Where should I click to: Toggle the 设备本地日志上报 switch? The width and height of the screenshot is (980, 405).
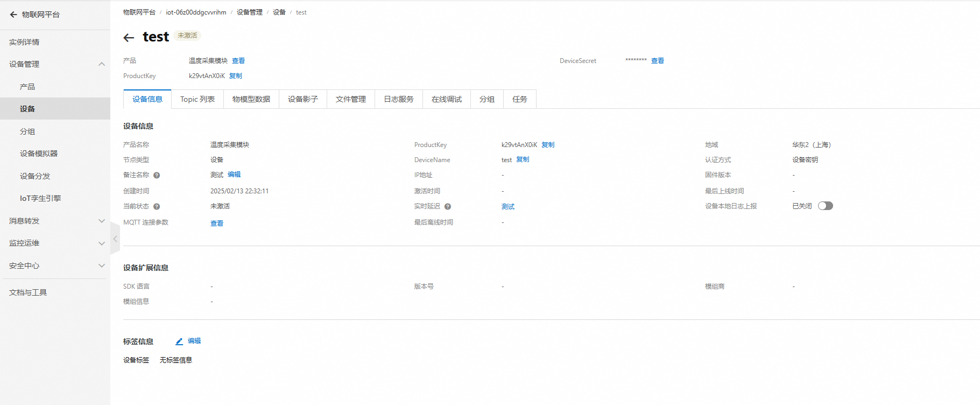pyautogui.click(x=825, y=206)
